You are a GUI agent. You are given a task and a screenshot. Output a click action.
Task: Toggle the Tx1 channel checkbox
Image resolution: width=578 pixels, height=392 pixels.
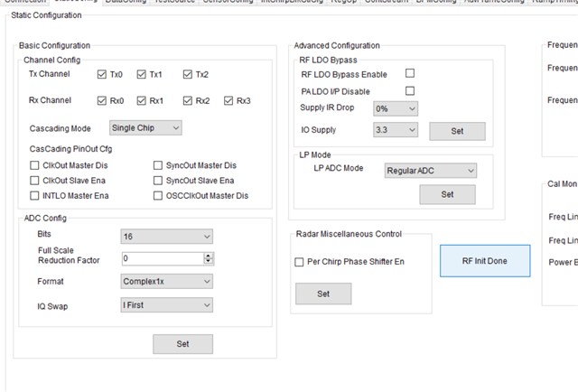[x=141, y=74]
